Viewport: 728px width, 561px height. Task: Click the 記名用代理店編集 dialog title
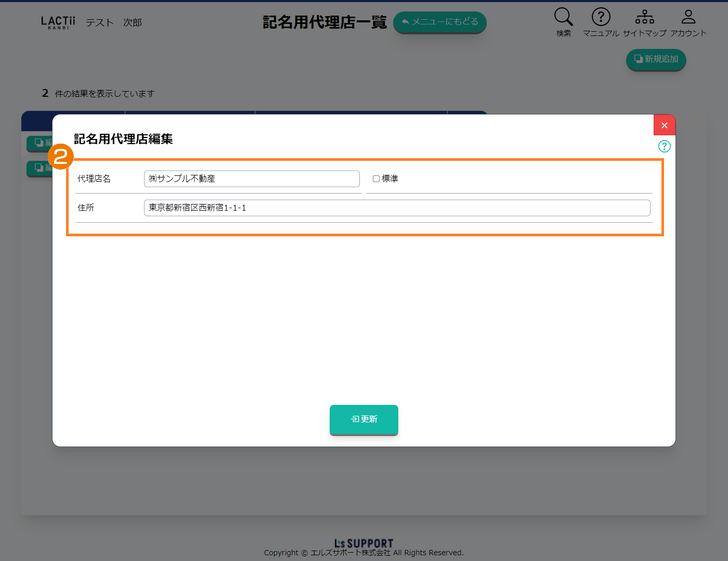tap(123, 139)
